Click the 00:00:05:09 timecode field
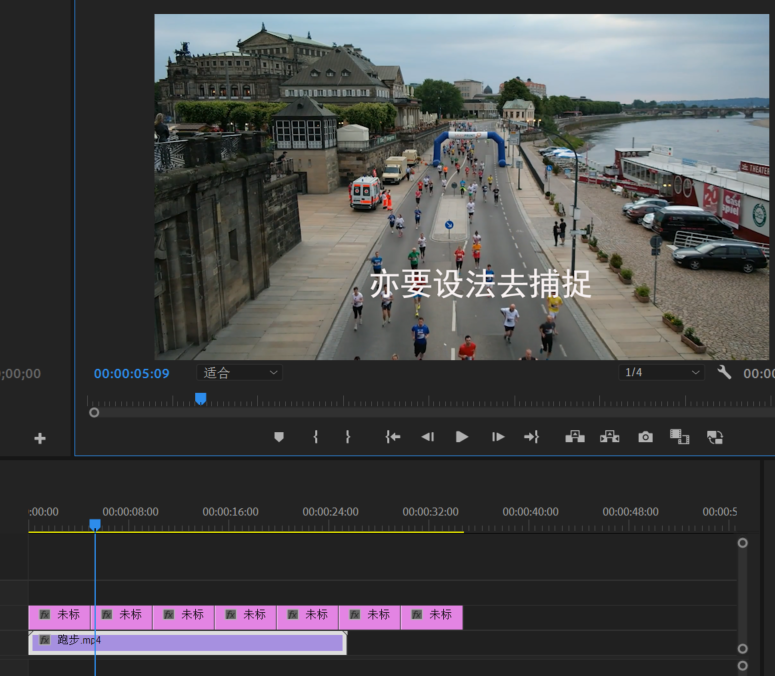Viewport: 775px width, 676px height. point(131,373)
